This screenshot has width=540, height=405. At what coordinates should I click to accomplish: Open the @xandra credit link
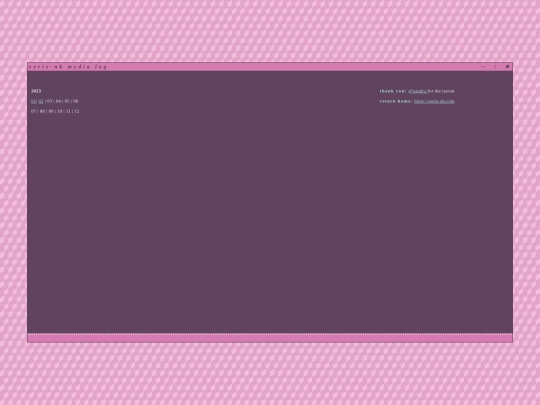point(417,91)
